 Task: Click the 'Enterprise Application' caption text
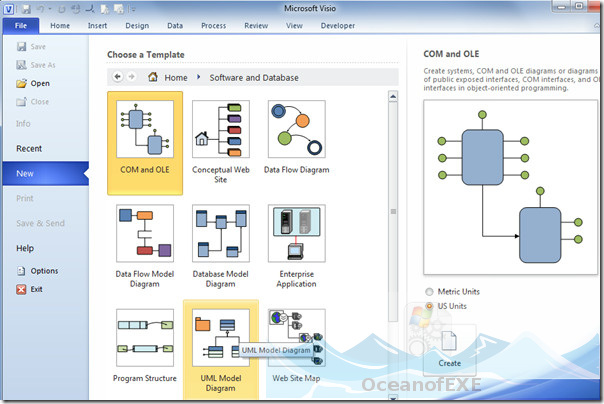coord(297,279)
